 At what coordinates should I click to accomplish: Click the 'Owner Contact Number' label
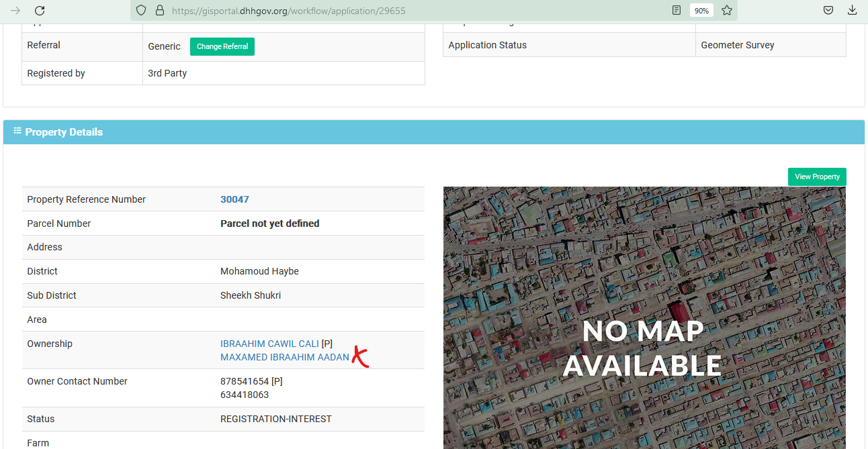click(x=77, y=381)
